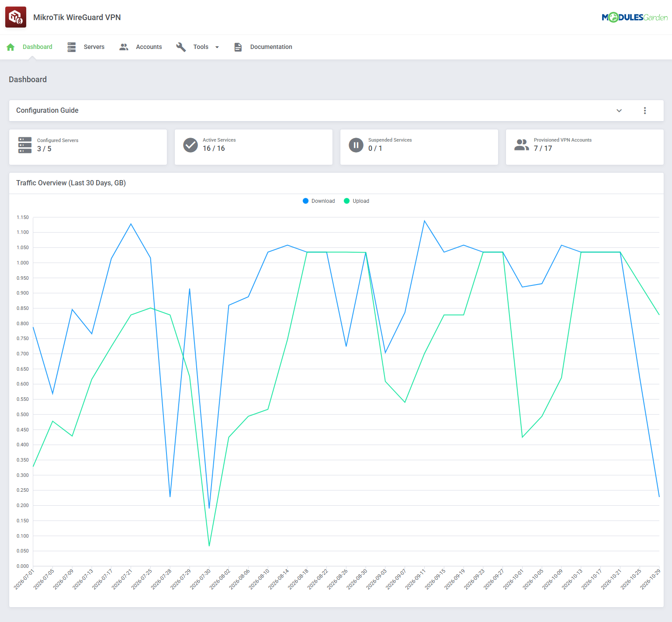
Task: Click the Configuration Guide header title
Action: pyautogui.click(x=47, y=111)
